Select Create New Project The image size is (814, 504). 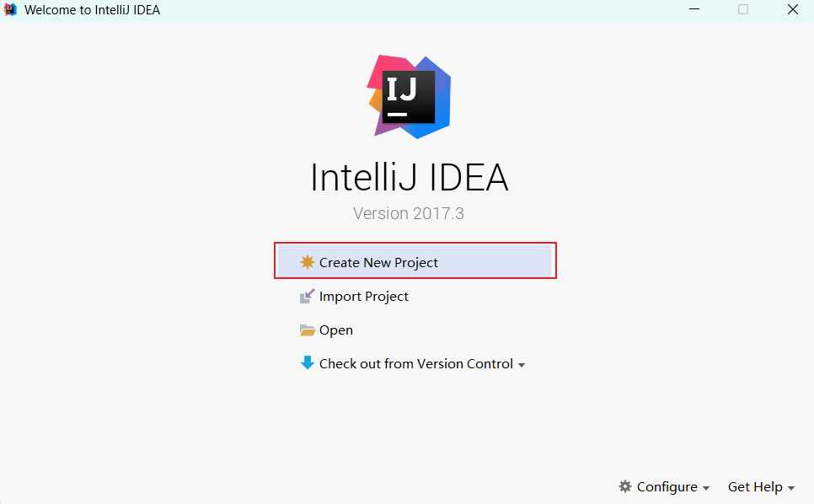pyautogui.click(x=378, y=262)
